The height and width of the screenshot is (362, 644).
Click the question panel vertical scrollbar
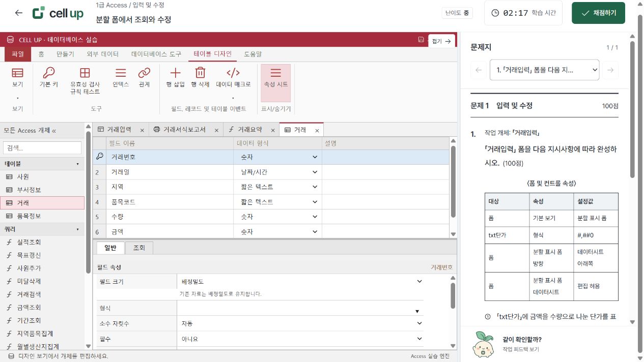tap(632, 178)
